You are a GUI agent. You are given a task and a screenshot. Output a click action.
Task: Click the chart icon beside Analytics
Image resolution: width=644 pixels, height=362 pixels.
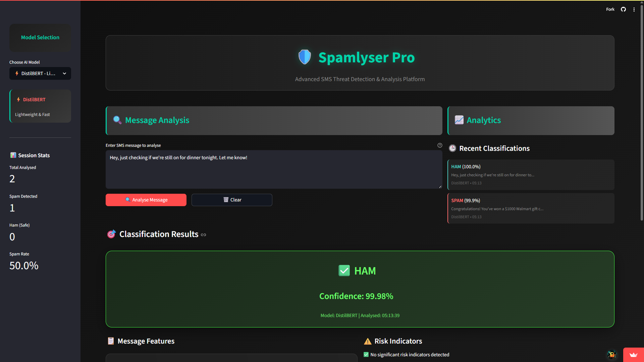point(459,120)
